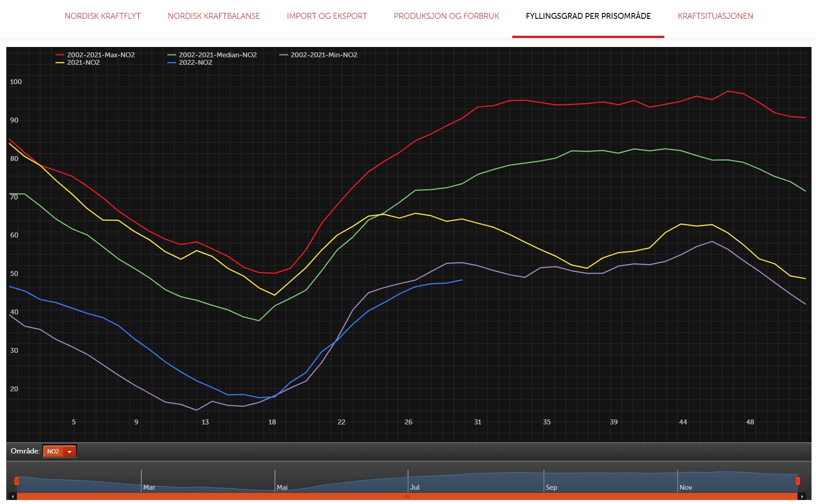Click the Nov marker in navigator
Viewport: 816px width, 504px height.
[685, 487]
